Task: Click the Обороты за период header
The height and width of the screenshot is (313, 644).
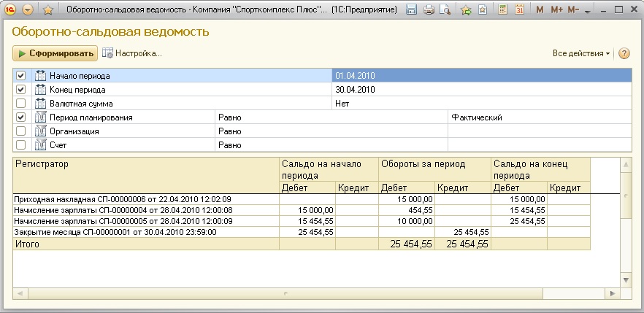Action: click(x=434, y=169)
